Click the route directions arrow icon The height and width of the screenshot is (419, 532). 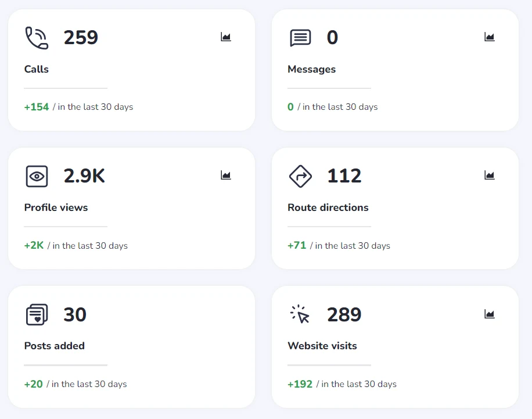300,176
